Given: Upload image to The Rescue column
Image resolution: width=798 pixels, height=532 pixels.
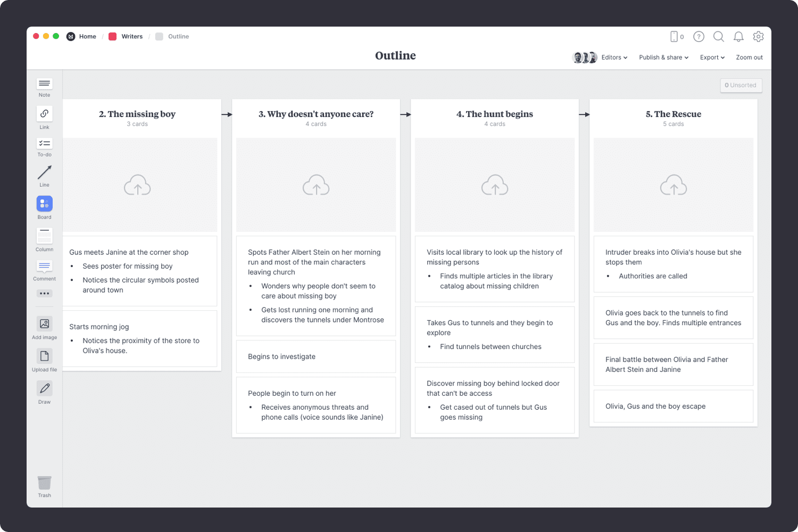Looking at the screenshot, I should [674, 185].
